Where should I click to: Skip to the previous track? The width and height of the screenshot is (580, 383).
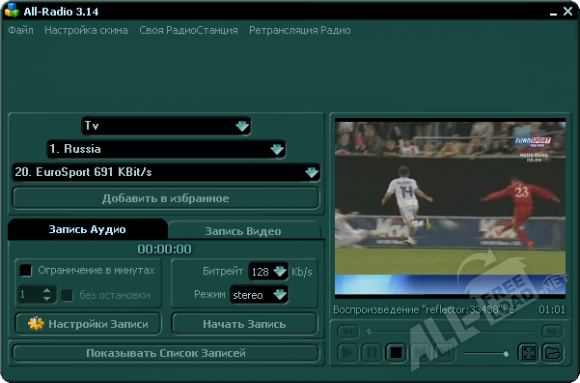[420, 353]
